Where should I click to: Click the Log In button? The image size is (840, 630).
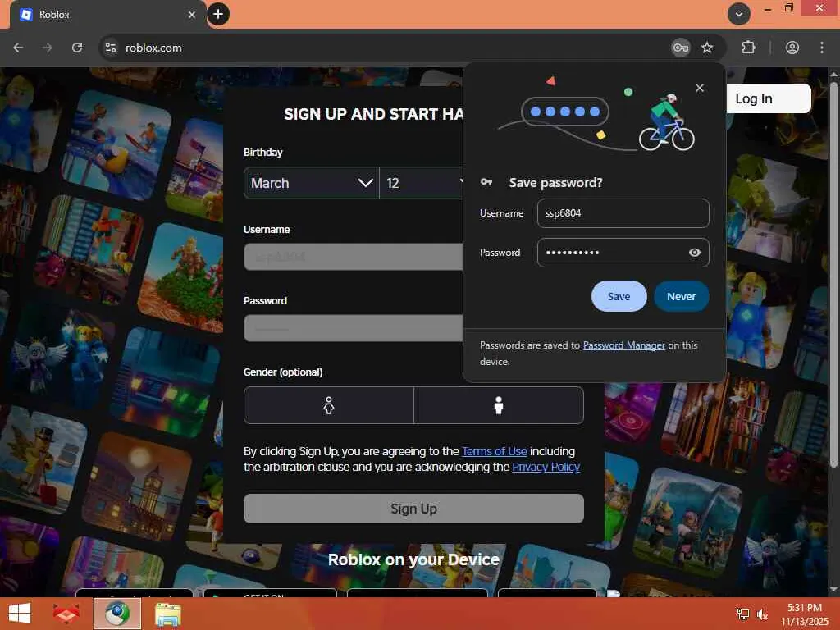coord(768,98)
